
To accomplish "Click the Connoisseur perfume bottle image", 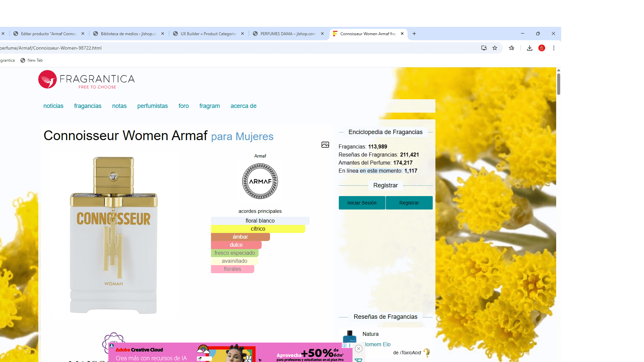I will point(113,235).
